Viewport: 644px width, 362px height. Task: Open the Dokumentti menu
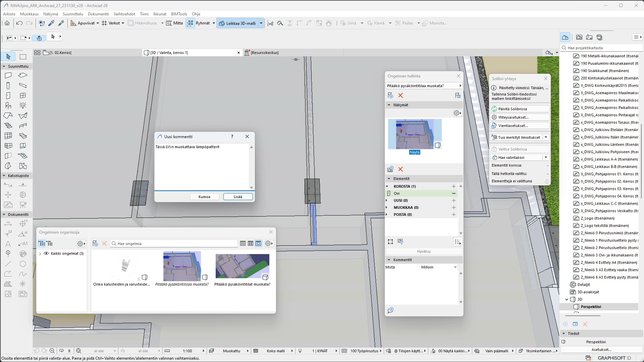click(x=98, y=14)
